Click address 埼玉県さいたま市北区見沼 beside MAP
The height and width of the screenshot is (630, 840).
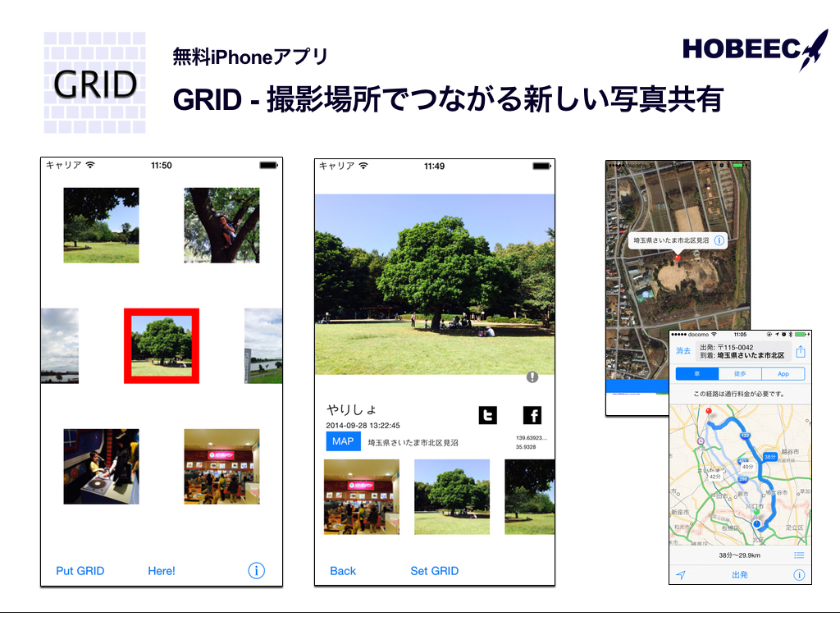[x=413, y=442]
